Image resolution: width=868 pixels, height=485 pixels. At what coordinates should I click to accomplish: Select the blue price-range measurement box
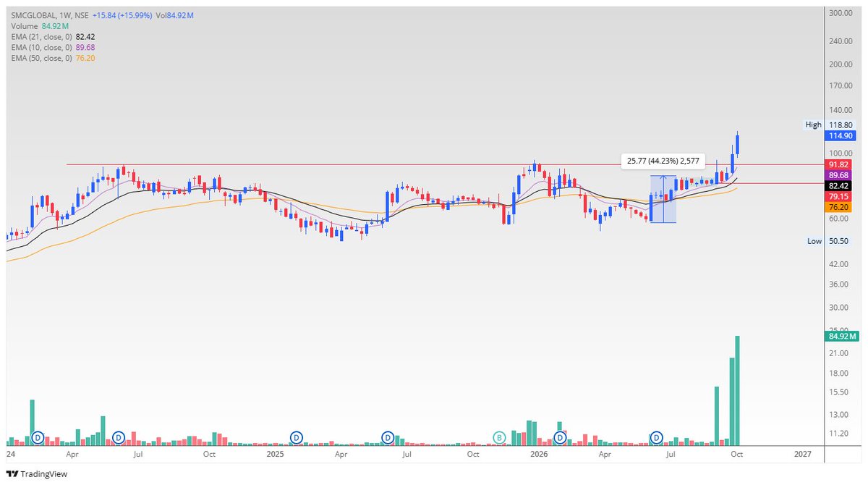pos(663,198)
